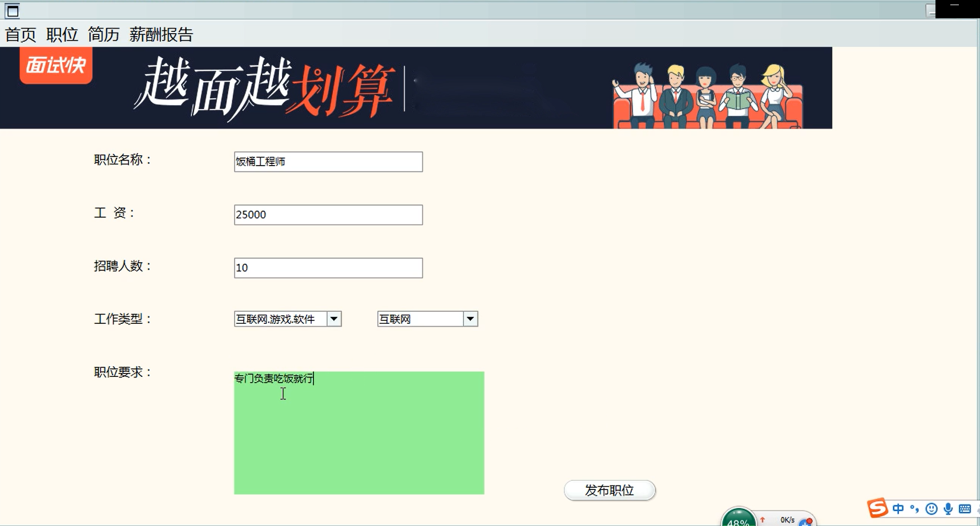Open the Sogou soft keyboard icon

(965, 509)
